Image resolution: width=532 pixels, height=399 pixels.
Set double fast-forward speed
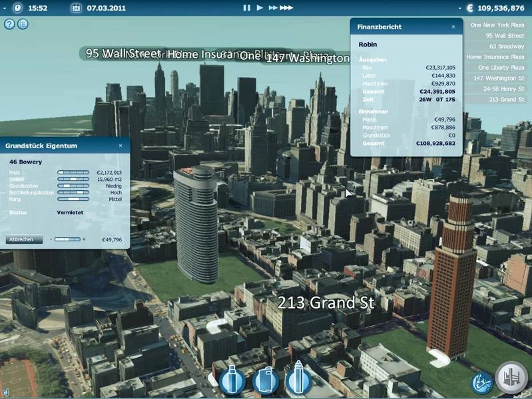pos(273,7)
